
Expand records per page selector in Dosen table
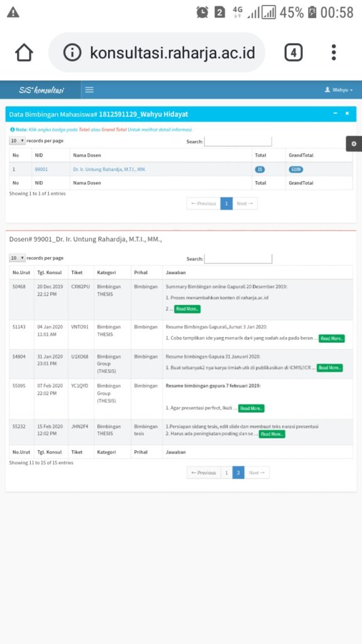coord(17,258)
